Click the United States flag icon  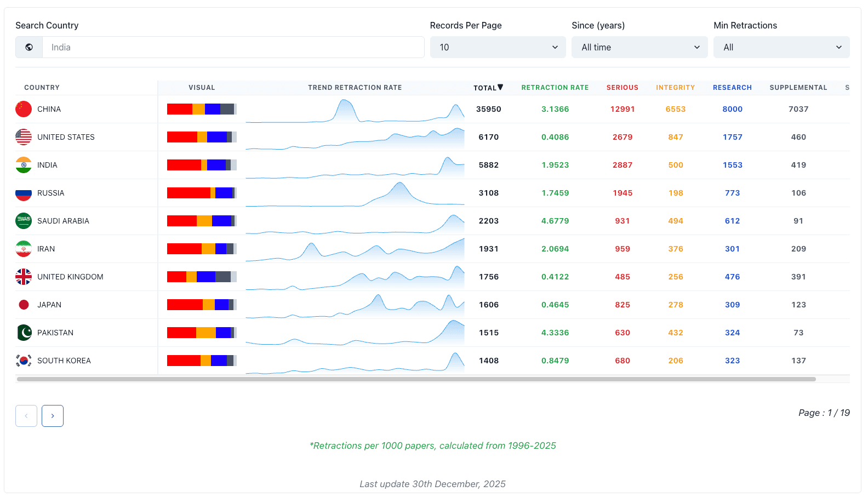pos(24,137)
